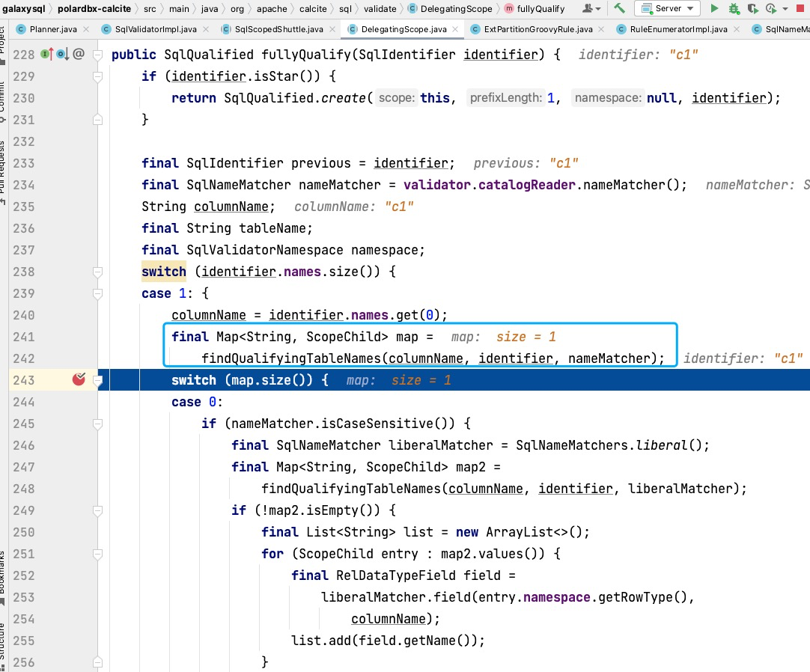
Task: Switch to the SqlValidatorImpl.java tab
Action: [156, 29]
